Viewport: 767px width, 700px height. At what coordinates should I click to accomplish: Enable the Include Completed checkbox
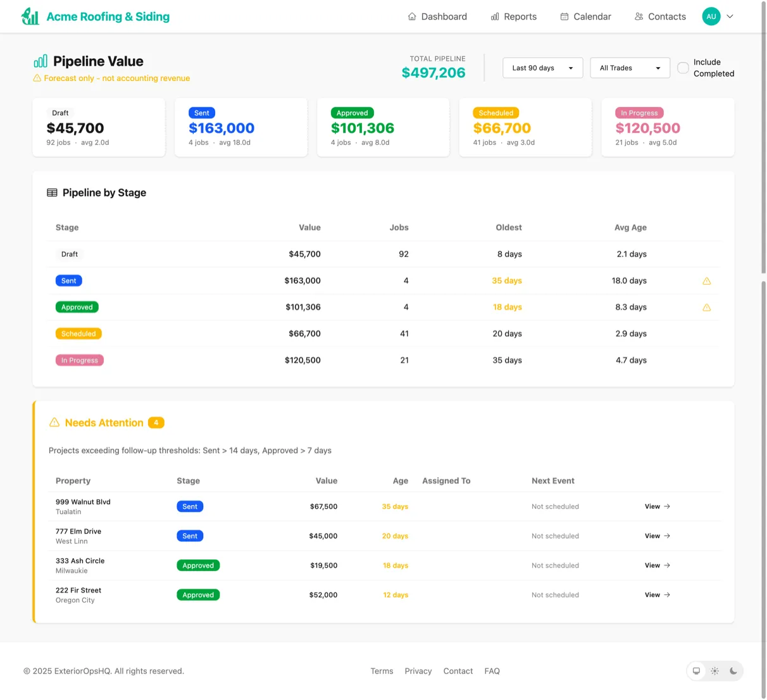[683, 68]
